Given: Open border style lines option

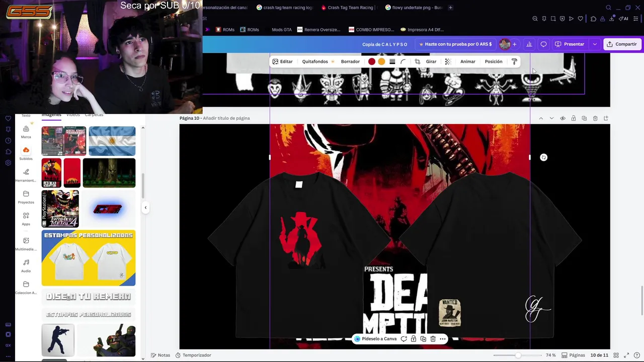Looking at the screenshot, I should (x=392, y=61).
